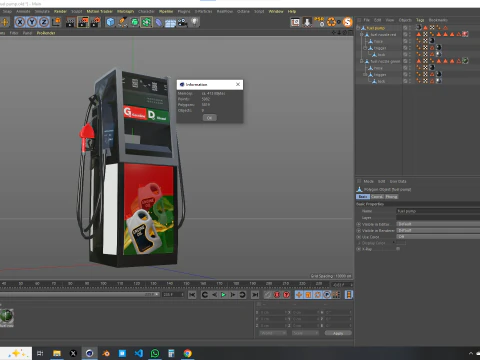Open the Window menu
The image size is (480, 360).
[276, 11]
